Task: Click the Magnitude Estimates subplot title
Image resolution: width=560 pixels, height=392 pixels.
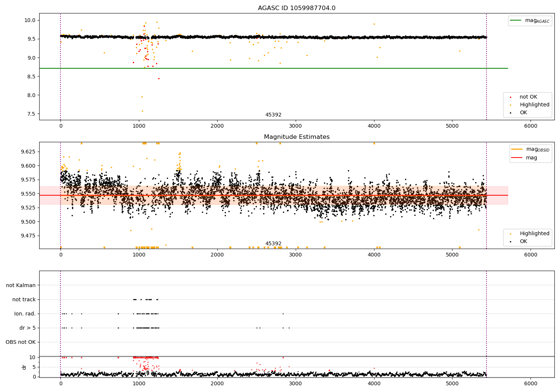Action: click(296, 137)
